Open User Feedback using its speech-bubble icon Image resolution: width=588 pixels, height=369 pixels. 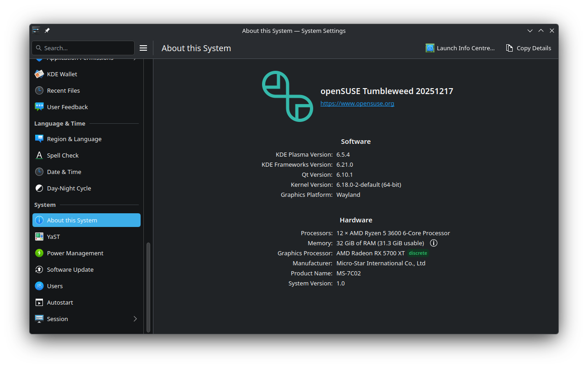[39, 107]
